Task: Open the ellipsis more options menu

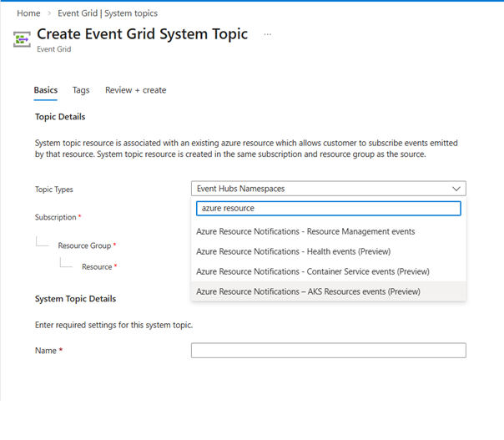Action: [x=267, y=34]
